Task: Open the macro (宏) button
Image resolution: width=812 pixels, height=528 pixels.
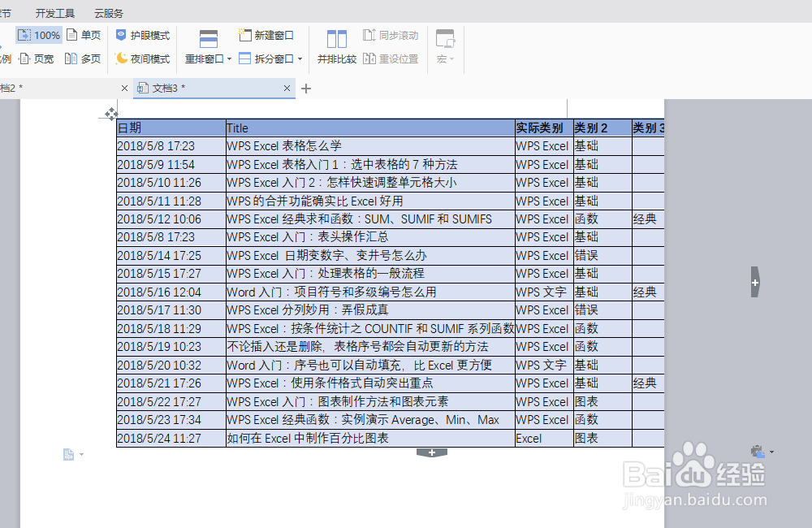Action: pos(445,47)
